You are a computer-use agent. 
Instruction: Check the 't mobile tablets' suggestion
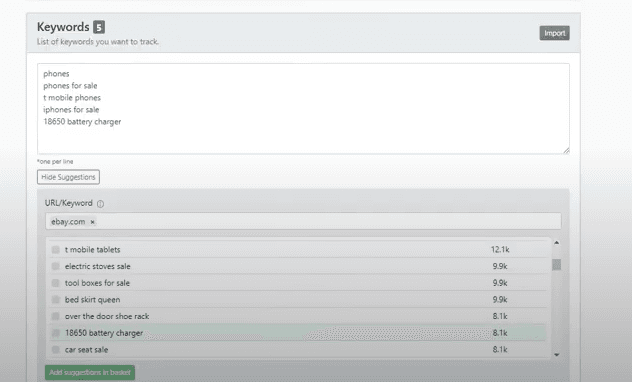coord(56,250)
